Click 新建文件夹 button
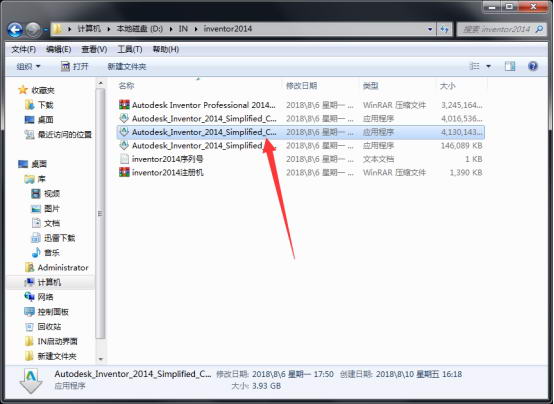 126,66
